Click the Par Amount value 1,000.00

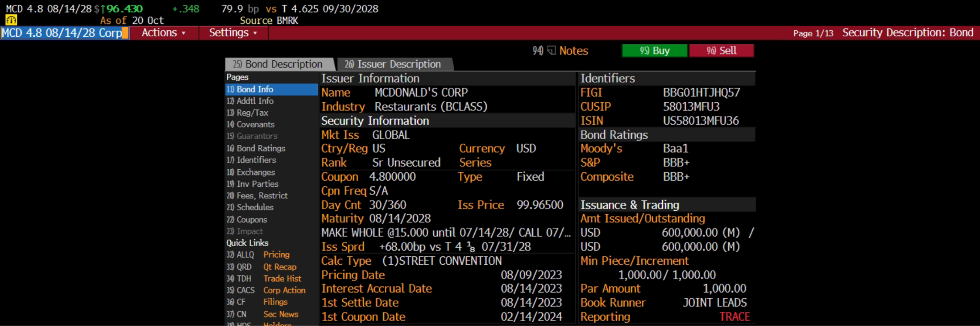[724, 289]
